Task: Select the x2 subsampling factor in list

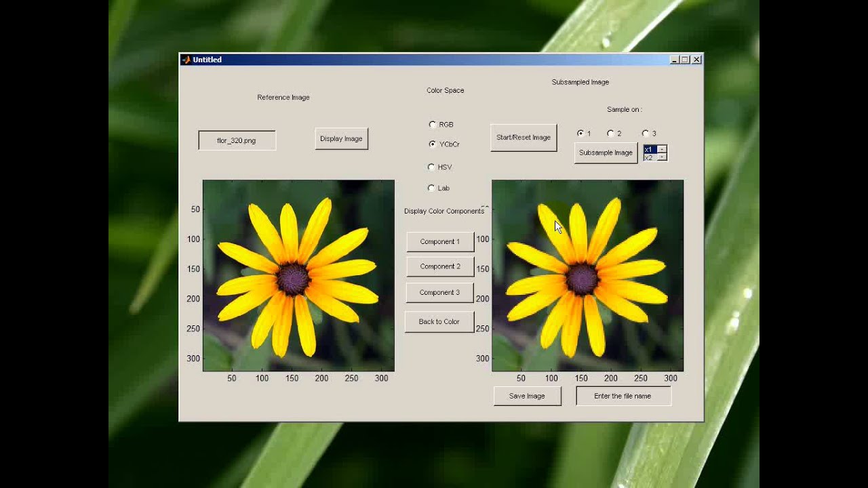Action: click(x=650, y=157)
